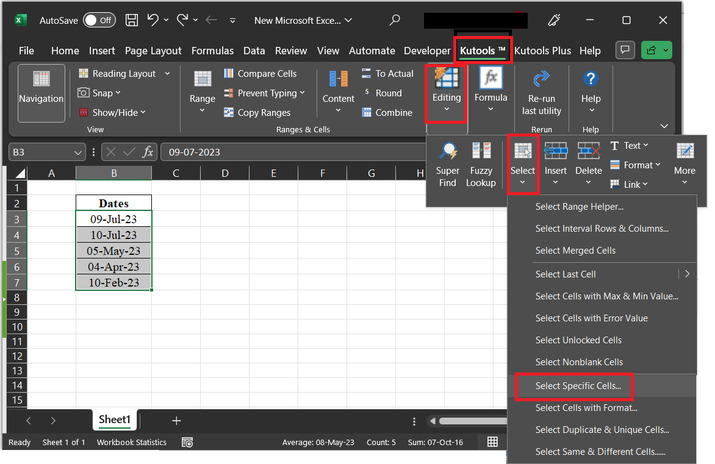The width and height of the screenshot is (715, 464).
Task: Open the Text tools dropdown
Action: tap(629, 145)
